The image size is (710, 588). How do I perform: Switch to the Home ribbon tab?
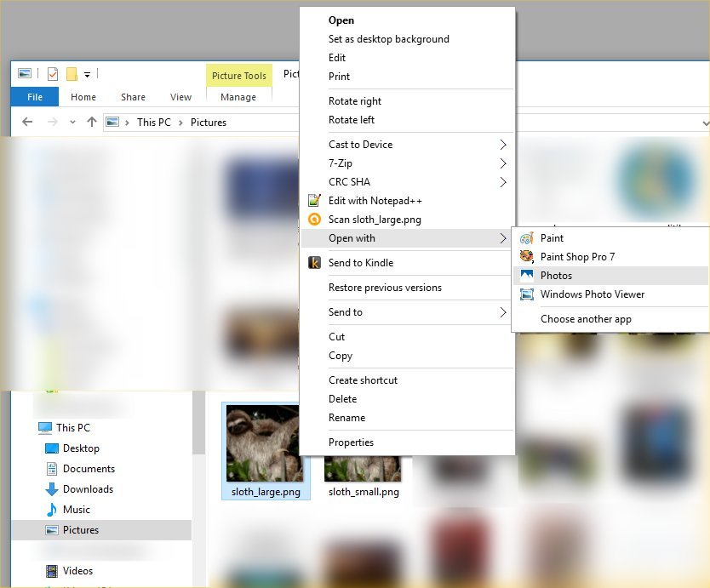[x=83, y=97]
